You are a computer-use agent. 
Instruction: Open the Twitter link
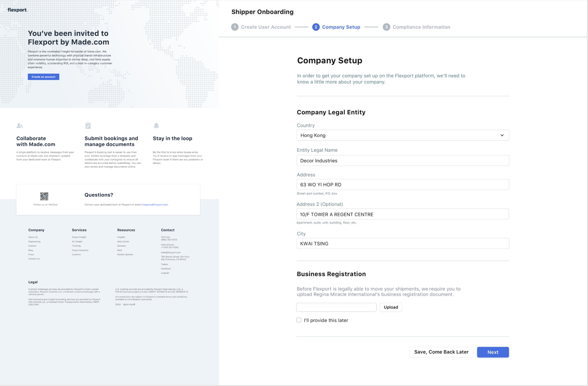(164, 264)
